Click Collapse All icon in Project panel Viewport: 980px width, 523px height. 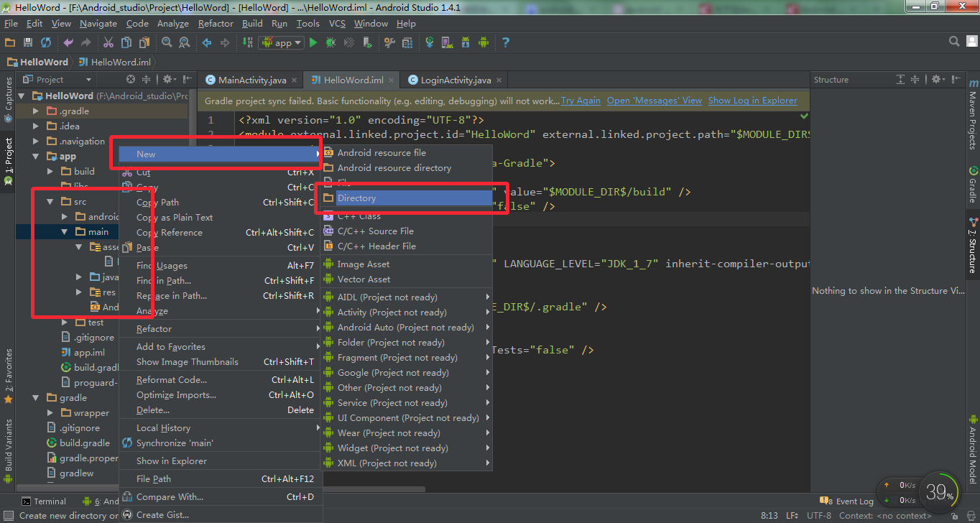[146, 79]
